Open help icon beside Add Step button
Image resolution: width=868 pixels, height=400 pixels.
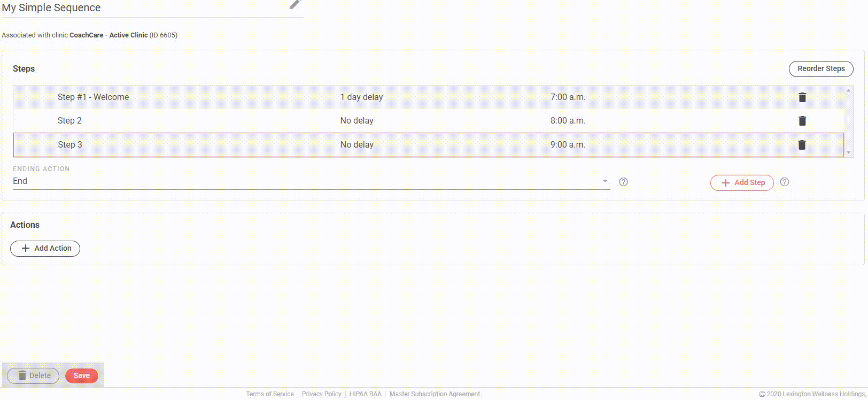coord(785,182)
